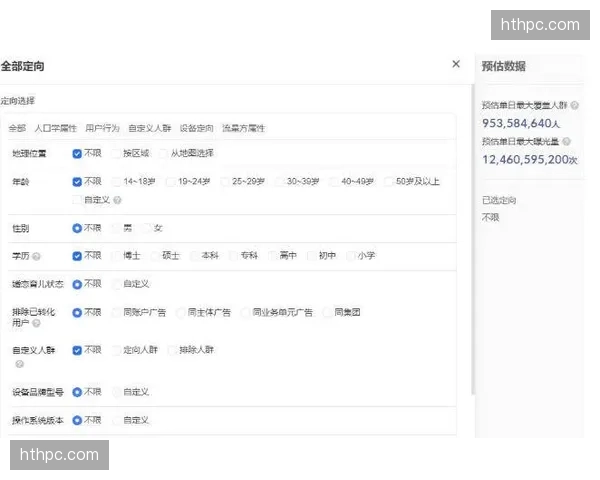
Task: Show tooltip for 预估单日最大曝光量
Action: (567, 142)
